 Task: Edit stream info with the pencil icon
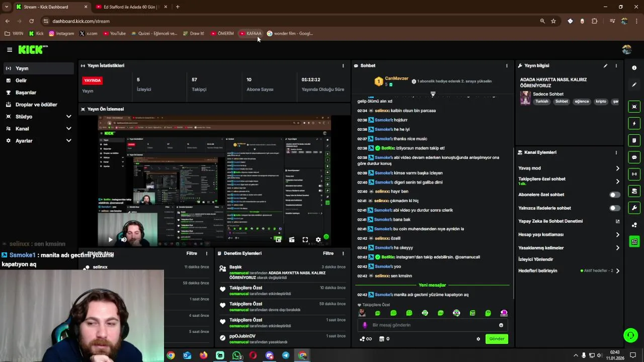click(x=605, y=66)
